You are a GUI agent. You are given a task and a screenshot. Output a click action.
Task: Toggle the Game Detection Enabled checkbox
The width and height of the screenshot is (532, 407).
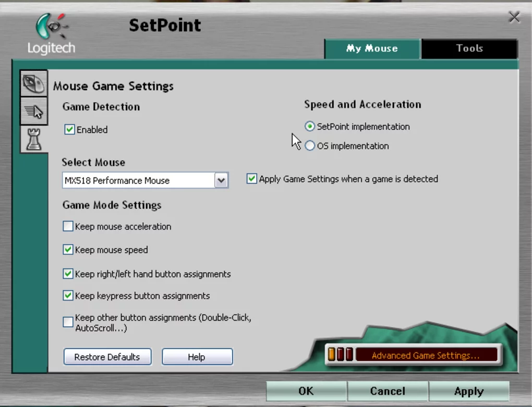click(69, 129)
